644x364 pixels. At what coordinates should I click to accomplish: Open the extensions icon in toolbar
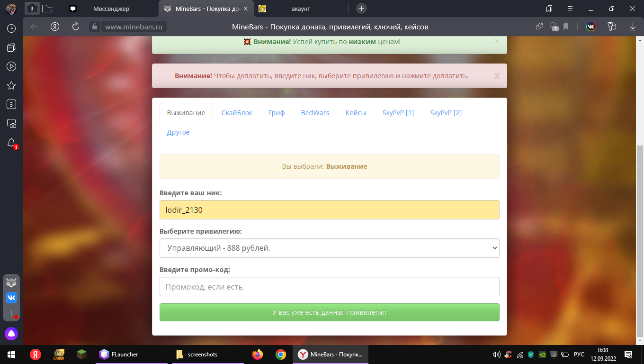tap(612, 27)
